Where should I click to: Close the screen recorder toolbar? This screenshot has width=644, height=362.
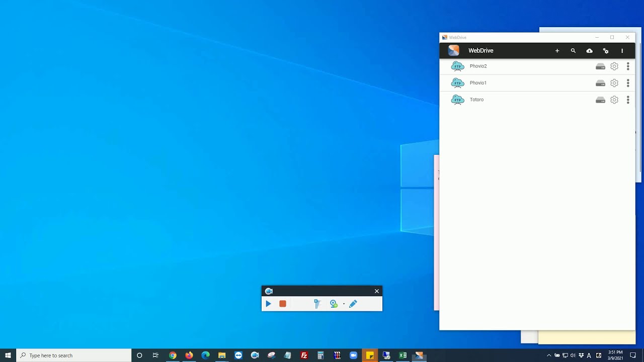click(x=377, y=291)
